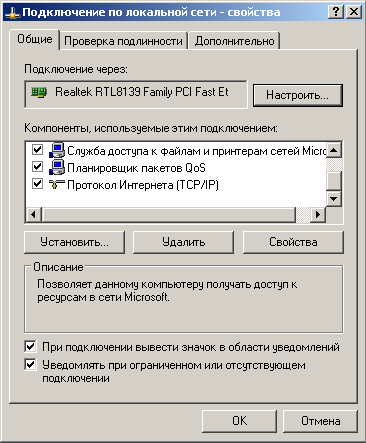
Task: Click the horizontal scroll right arrow
Action: point(318,214)
